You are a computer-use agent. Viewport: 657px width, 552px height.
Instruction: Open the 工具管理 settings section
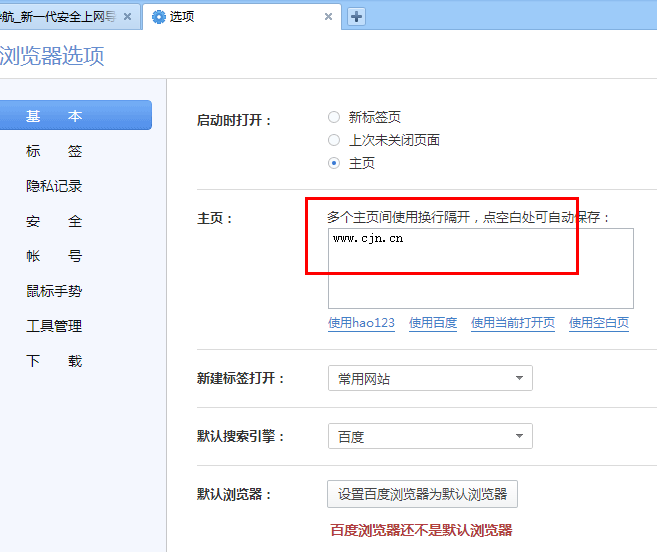click(x=54, y=326)
